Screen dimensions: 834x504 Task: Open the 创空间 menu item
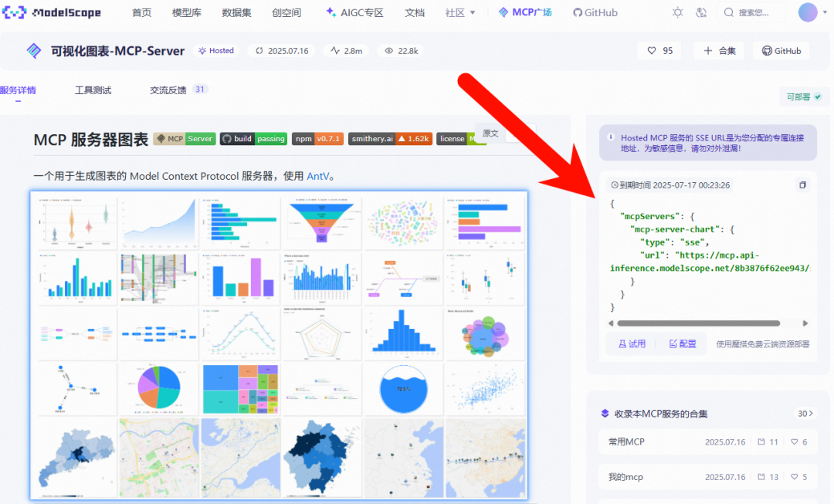click(286, 13)
